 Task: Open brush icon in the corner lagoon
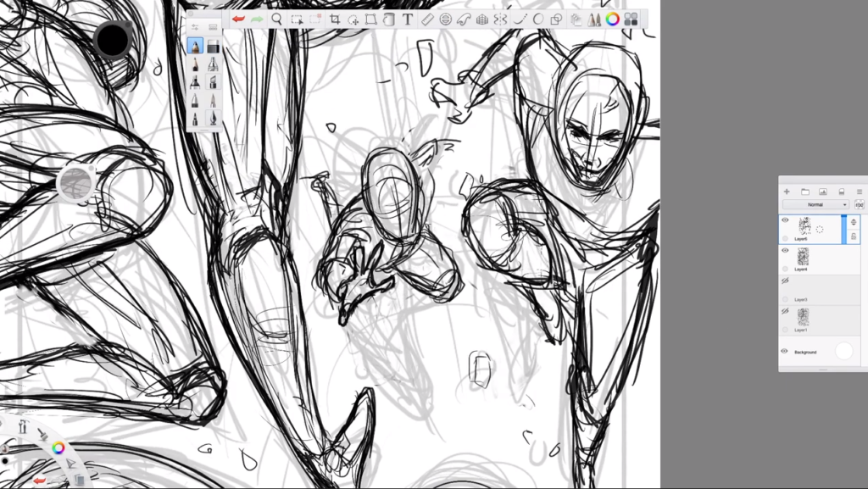pyautogui.click(x=42, y=436)
